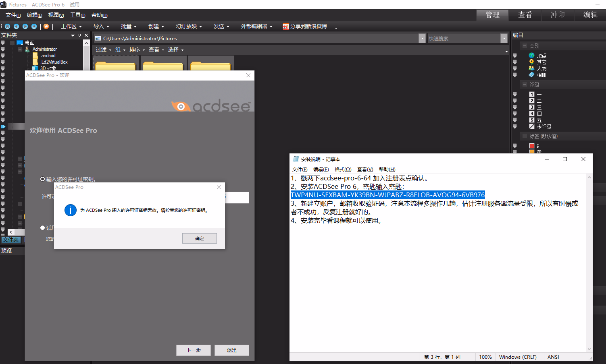Collapse the 类别 section
Image resolution: width=606 pixels, height=364 pixels.
click(525, 46)
